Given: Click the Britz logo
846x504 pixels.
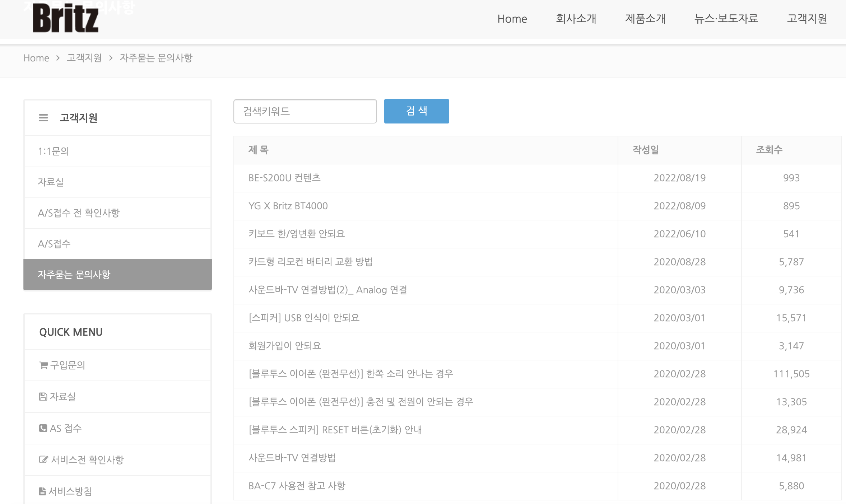Looking at the screenshot, I should click(x=65, y=18).
